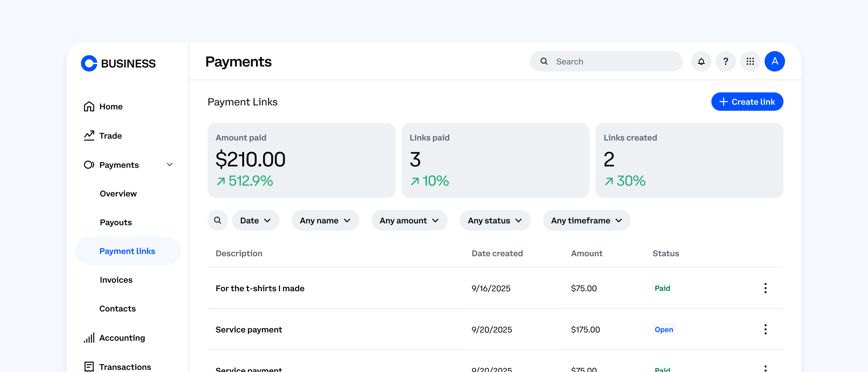868x372 pixels.
Task: Open row actions for 'Service payment'
Action: [765, 330]
